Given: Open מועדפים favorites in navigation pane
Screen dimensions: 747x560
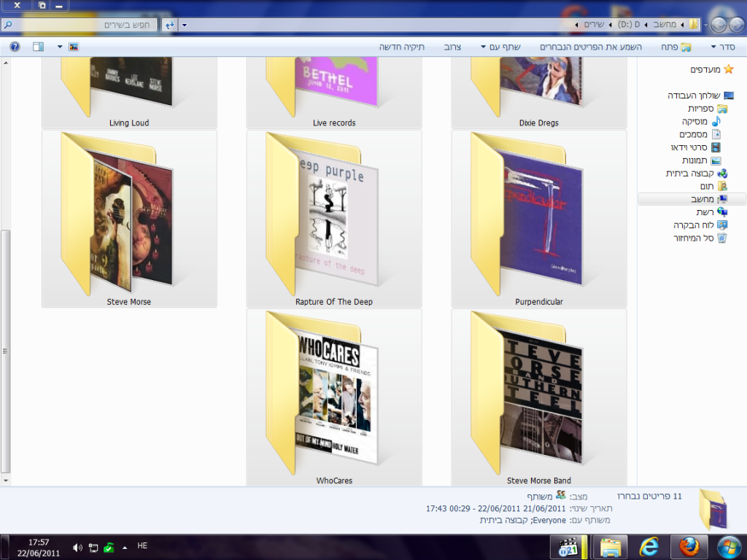Looking at the screenshot, I should 711,69.
